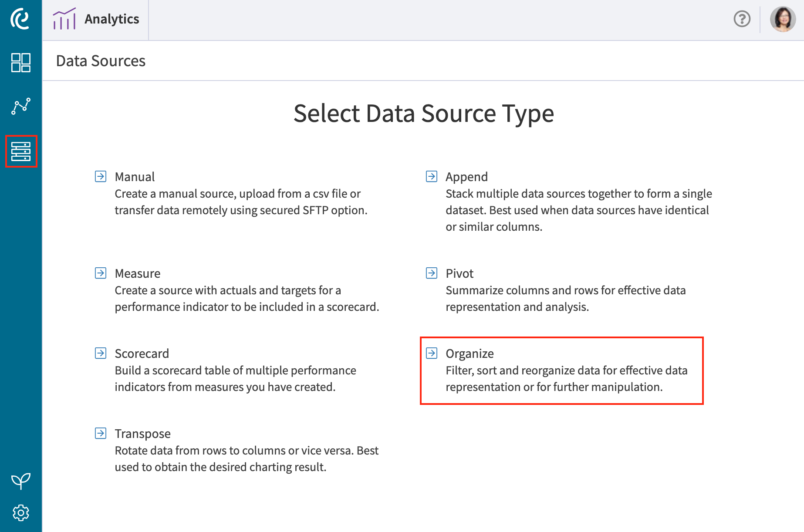Select the Organize data source option

click(x=469, y=354)
